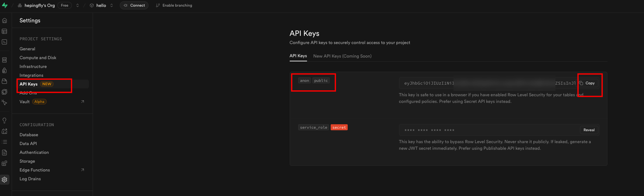Viewport: 644px width, 196px height.
Task: Expand the hello project switcher chevron
Action: click(x=112, y=5)
